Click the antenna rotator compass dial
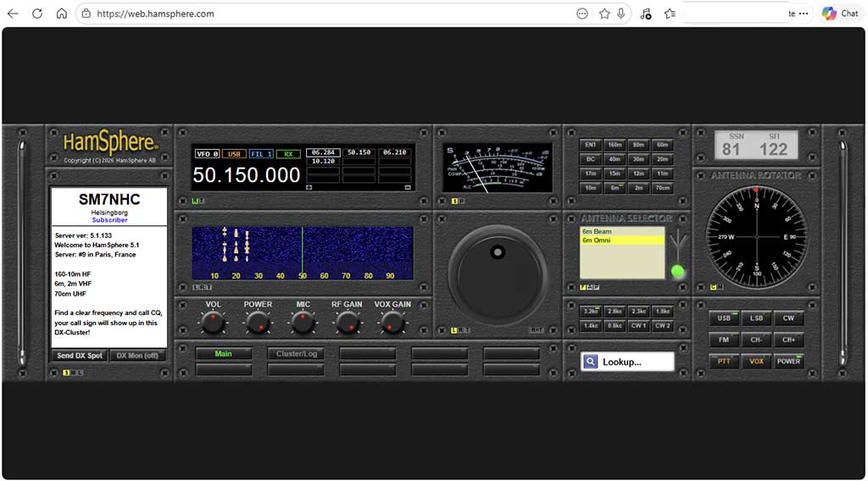Viewport: 868px width, 481px height. pos(756,236)
